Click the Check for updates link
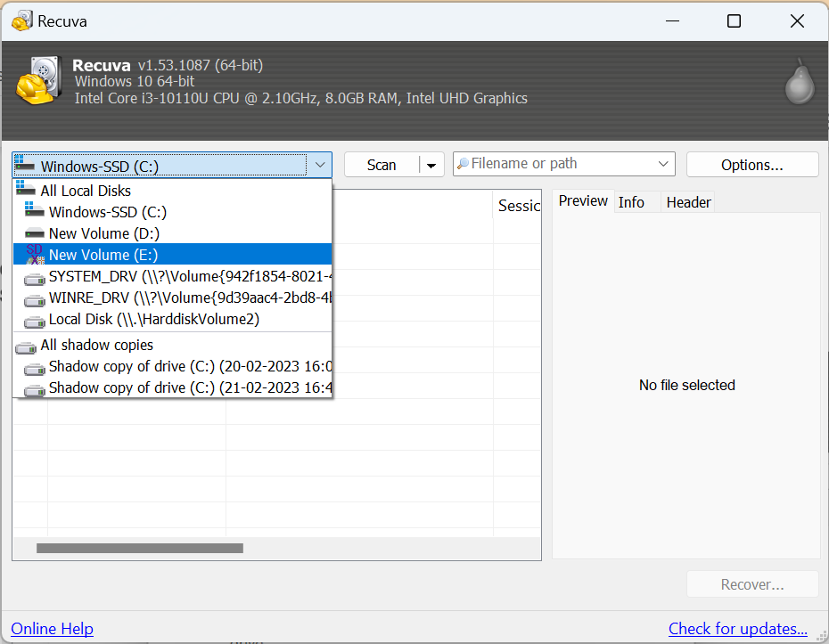This screenshot has width=829, height=644. [737, 629]
